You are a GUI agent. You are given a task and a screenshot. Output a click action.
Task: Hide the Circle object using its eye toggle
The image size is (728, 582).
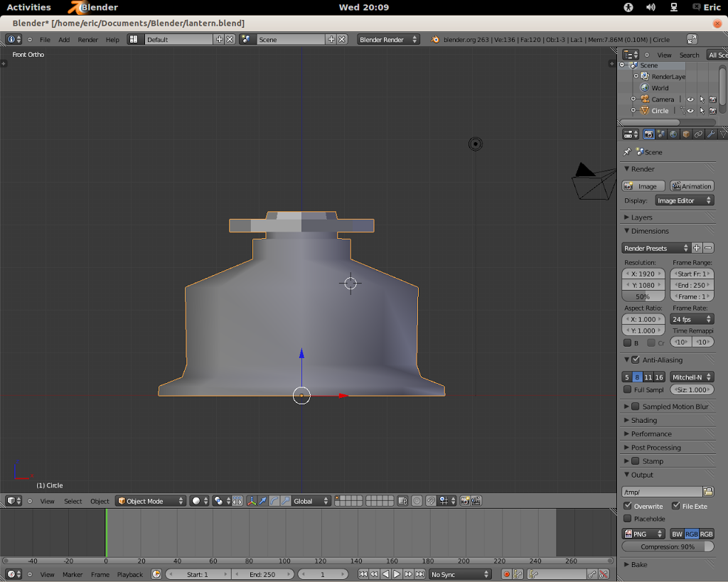pyautogui.click(x=690, y=111)
